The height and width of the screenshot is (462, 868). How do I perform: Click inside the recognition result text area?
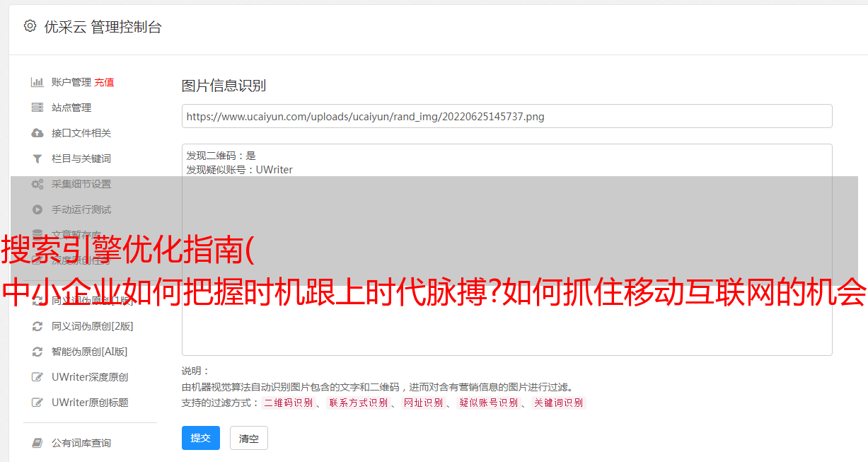tap(507, 250)
